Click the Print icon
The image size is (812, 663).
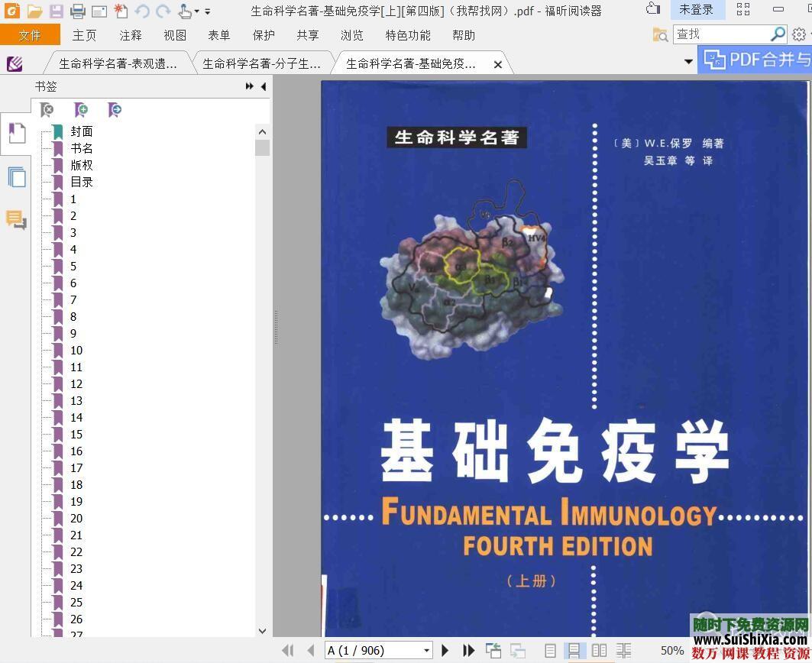tap(77, 11)
